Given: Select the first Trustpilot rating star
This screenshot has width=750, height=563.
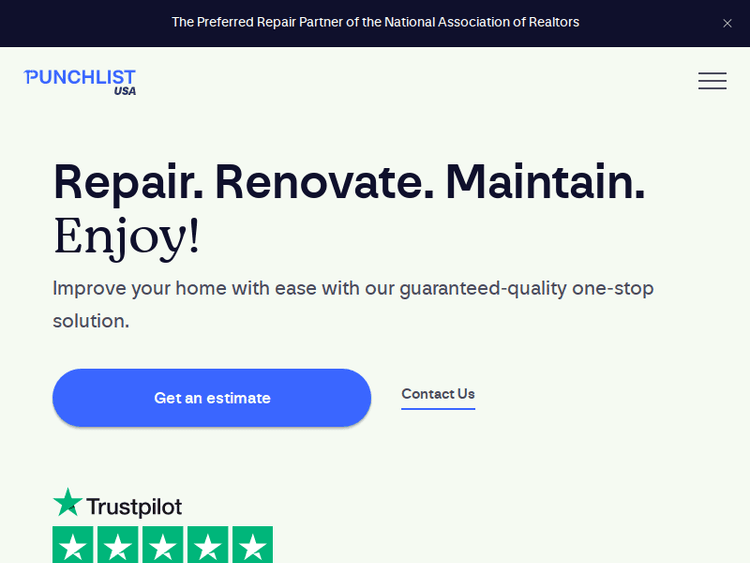Looking at the screenshot, I should [72, 546].
